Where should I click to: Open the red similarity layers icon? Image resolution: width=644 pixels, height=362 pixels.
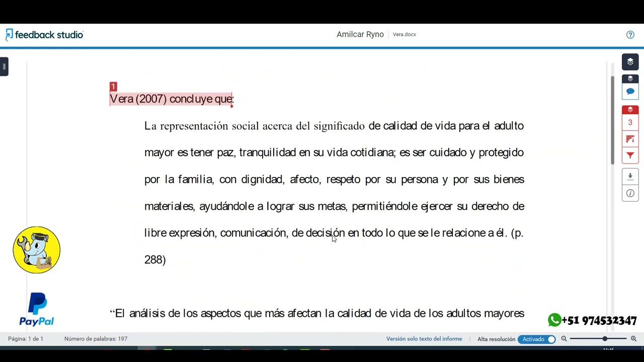coord(630,110)
